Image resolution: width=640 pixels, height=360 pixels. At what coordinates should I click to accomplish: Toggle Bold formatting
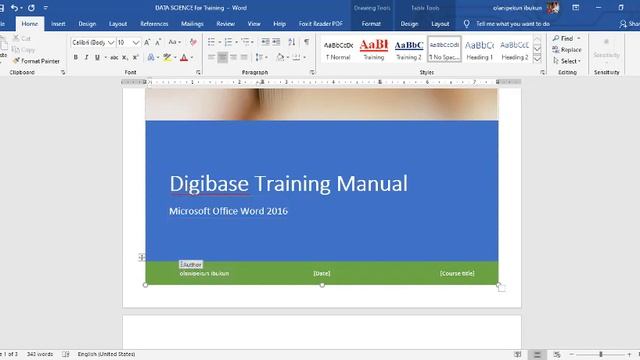tap(76, 58)
